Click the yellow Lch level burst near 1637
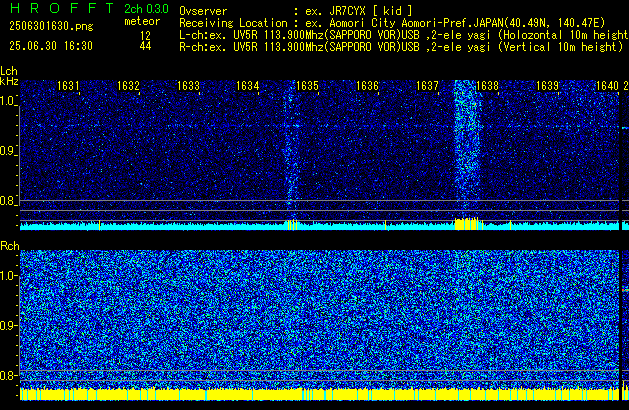Screen dimensions: 629x410 click(x=468, y=224)
